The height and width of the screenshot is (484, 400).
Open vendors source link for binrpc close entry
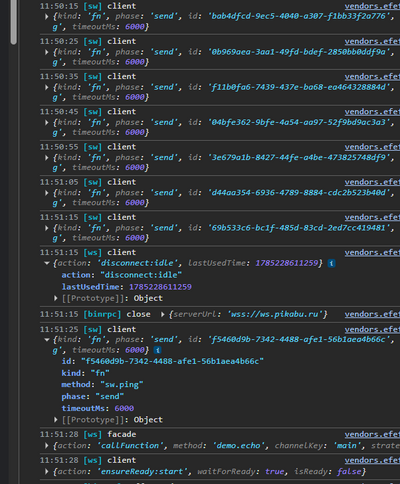[x=372, y=314]
